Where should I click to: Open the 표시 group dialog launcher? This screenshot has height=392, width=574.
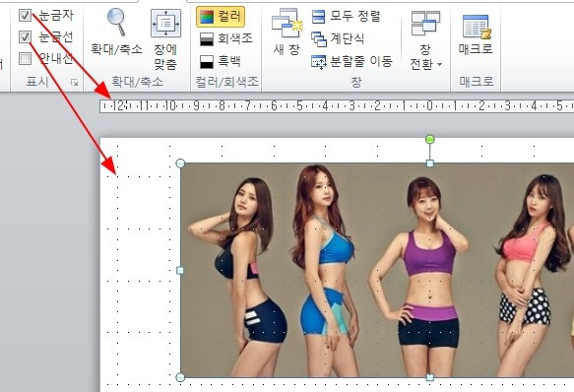click(x=74, y=83)
